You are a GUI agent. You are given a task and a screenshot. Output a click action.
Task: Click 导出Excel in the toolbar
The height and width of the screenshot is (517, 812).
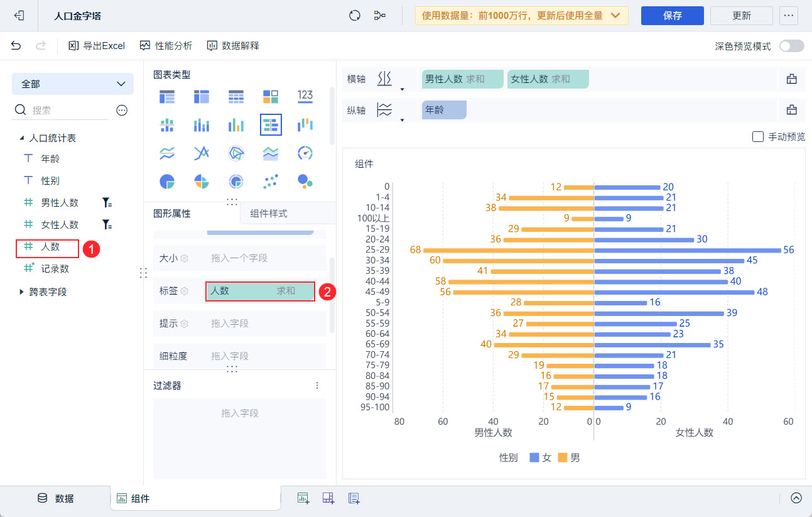[97, 45]
